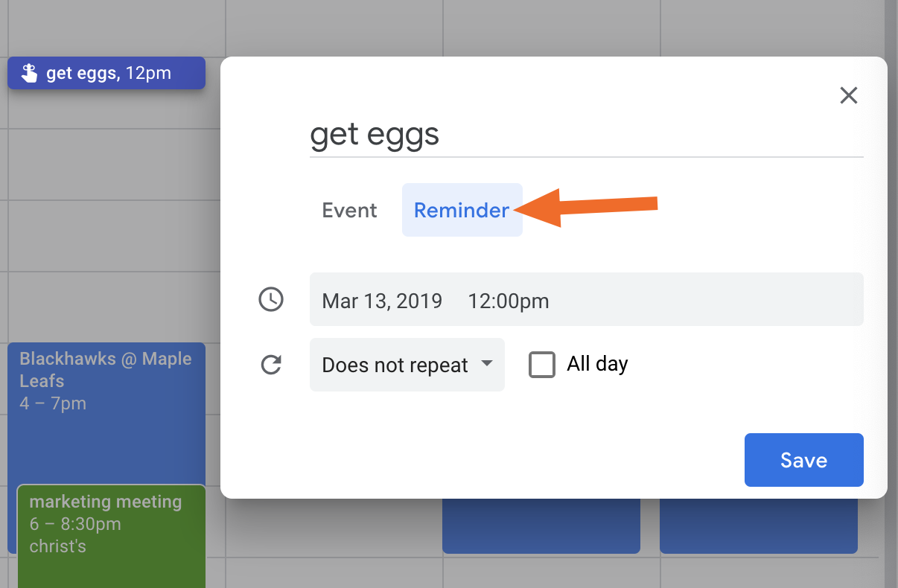898x588 pixels.
Task: Click the blue event block below the dialog's center
Action: pyautogui.click(x=541, y=526)
